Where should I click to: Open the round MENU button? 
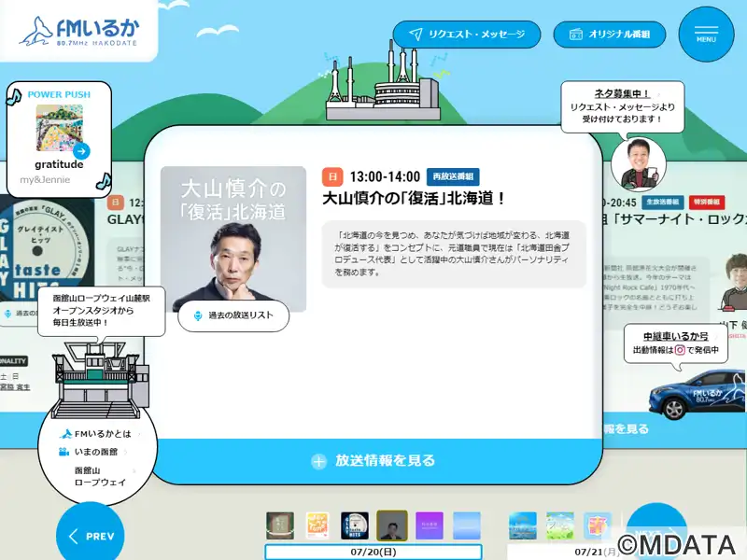706,35
